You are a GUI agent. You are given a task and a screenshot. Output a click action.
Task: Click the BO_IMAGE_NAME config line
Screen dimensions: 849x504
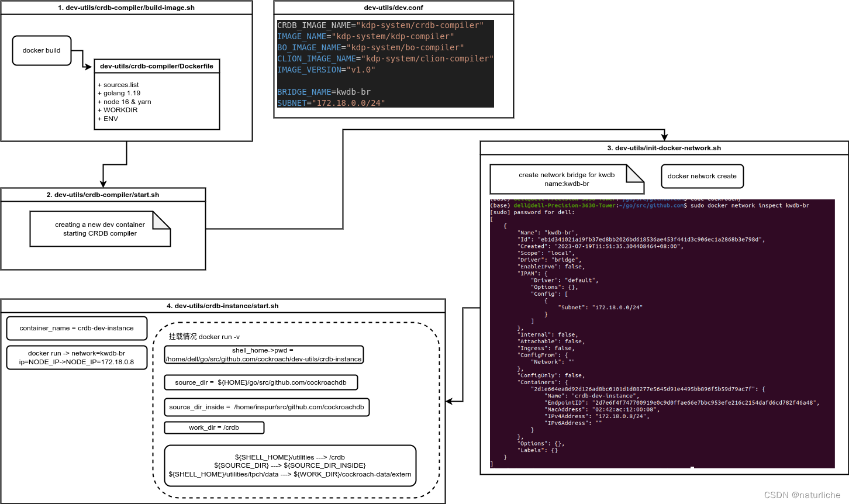371,47
